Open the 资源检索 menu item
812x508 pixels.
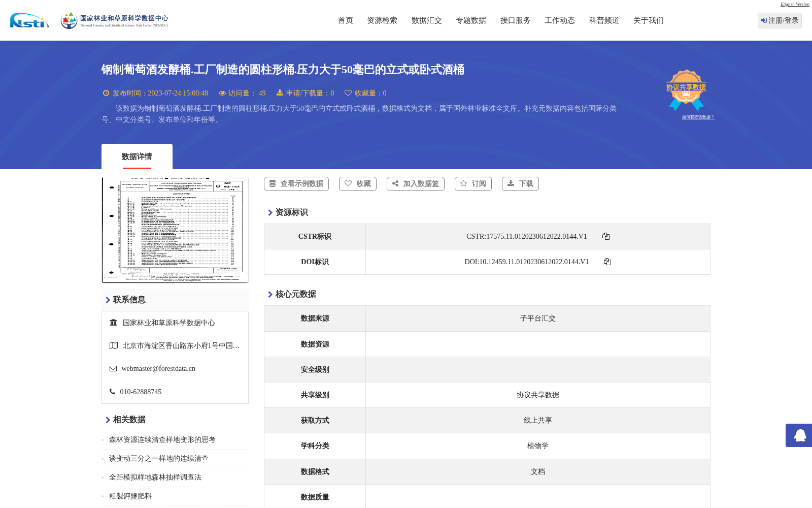tap(382, 20)
